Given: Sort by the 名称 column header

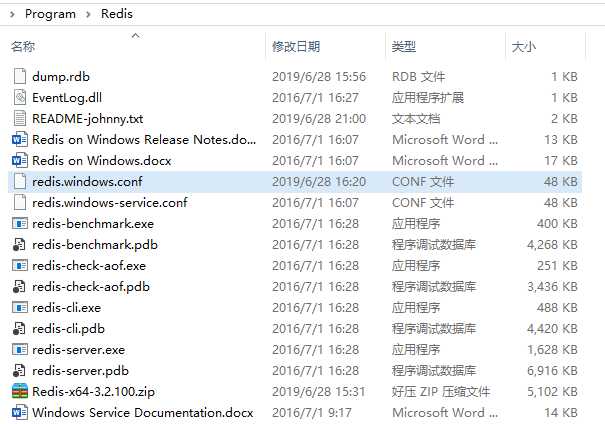Looking at the screenshot, I should tap(23, 47).
